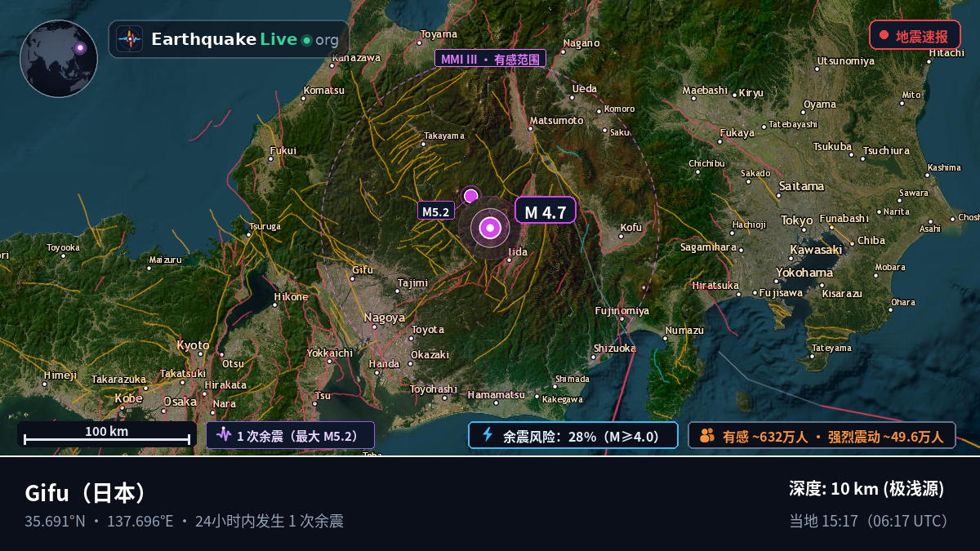Open the 地震速报 alert badge
The height and width of the screenshot is (551, 980).
click(915, 36)
